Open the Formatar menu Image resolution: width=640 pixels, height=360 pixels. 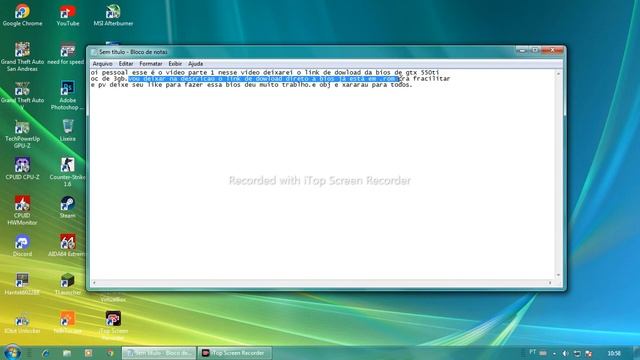point(151,64)
